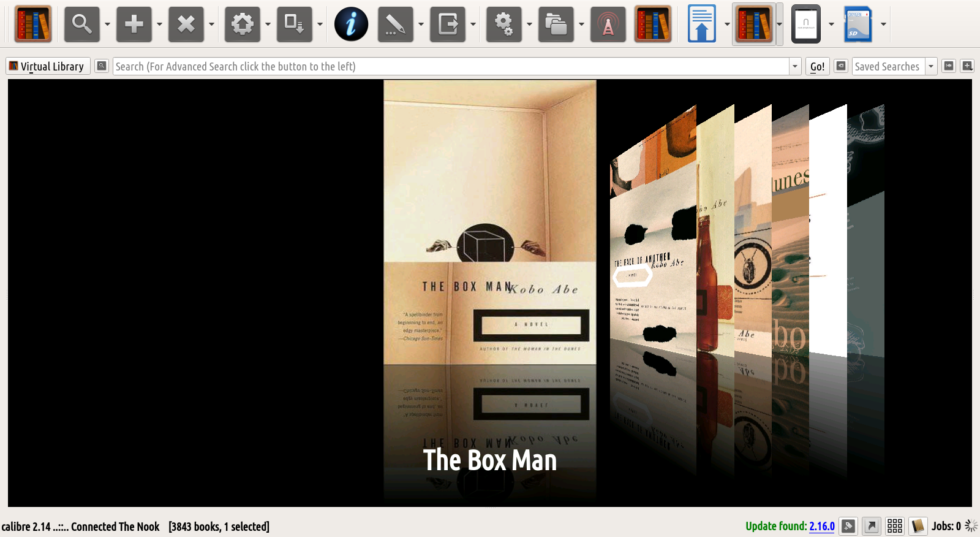Screen dimensions: 980x537
Task: Click the Connect/share antenna icon
Action: point(608,25)
